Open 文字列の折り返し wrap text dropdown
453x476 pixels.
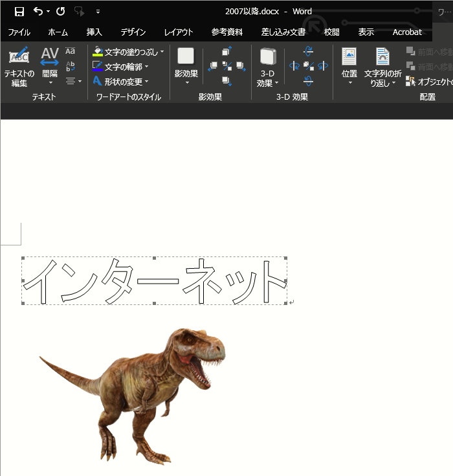point(382,67)
